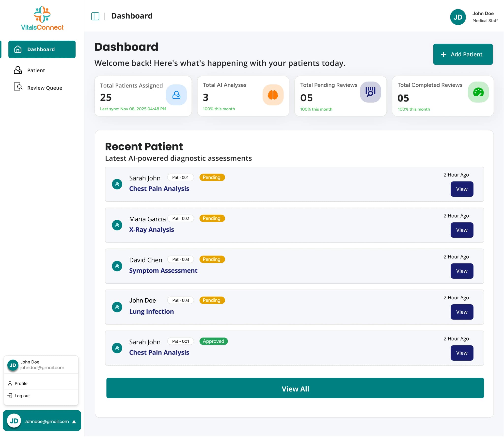This screenshot has height=437, width=504.
Task: Click the patient avatar icon beside Maria Garcia
Action: (x=117, y=225)
